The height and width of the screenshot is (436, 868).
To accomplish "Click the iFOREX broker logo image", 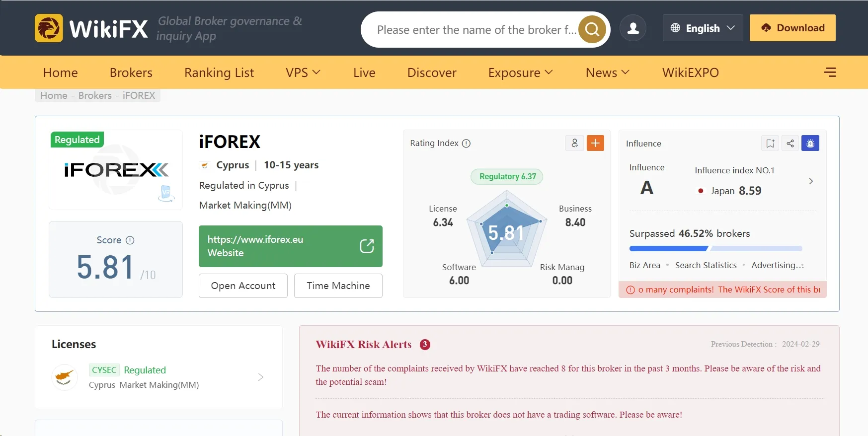I will 116,170.
